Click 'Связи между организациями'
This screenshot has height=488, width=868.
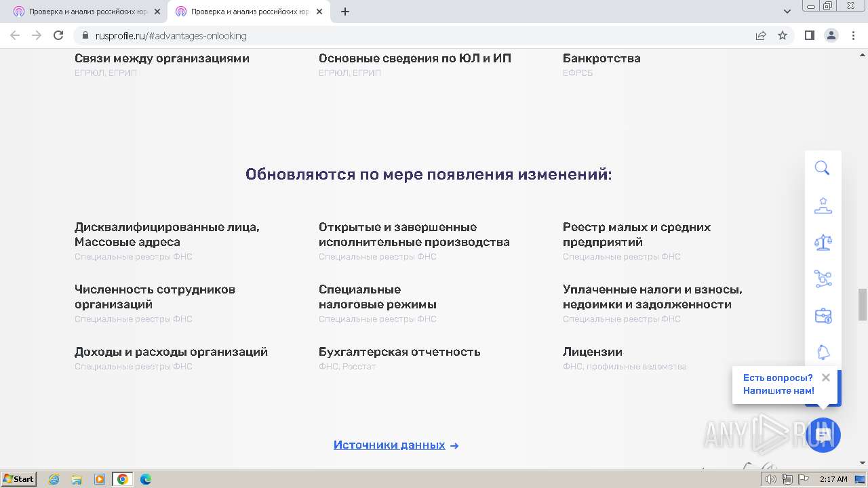[x=162, y=58]
